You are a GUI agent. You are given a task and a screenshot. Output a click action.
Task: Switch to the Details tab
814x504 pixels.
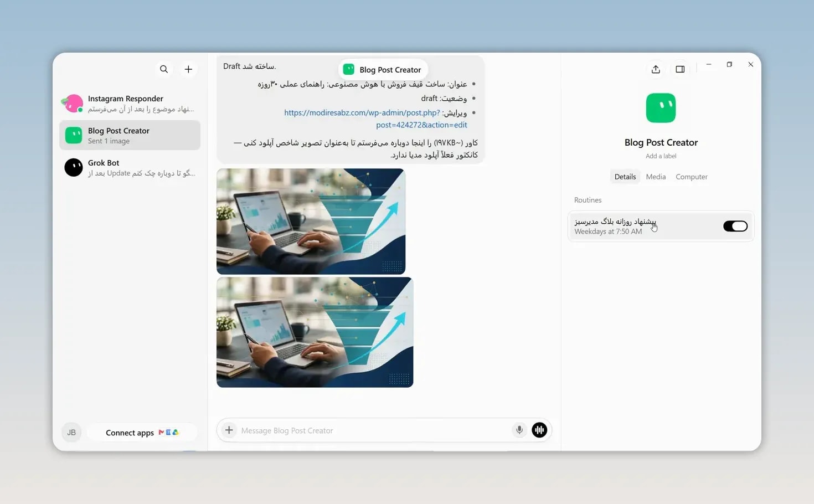click(625, 177)
